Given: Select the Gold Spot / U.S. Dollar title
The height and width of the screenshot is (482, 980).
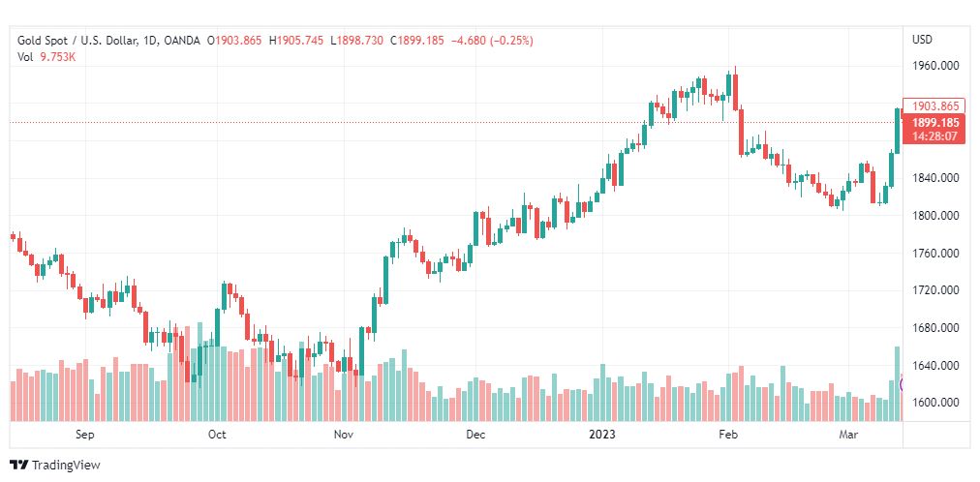Looking at the screenshot, I should click(75, 41).
